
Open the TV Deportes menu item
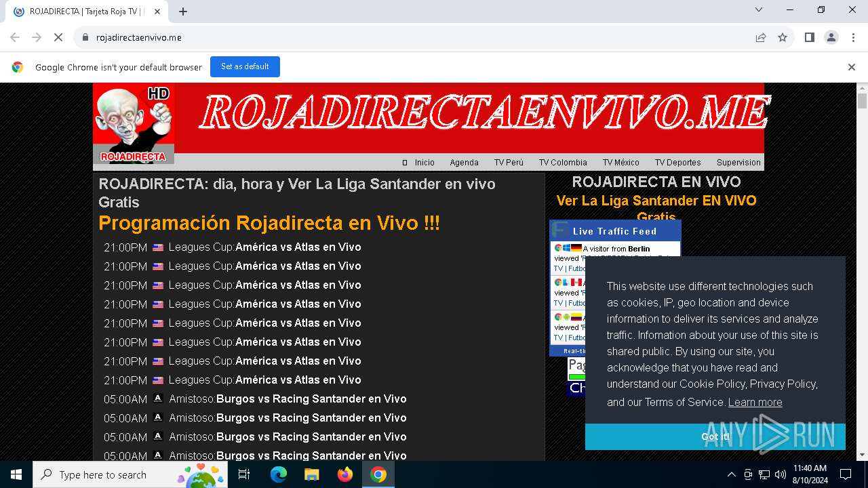[678, 163]
